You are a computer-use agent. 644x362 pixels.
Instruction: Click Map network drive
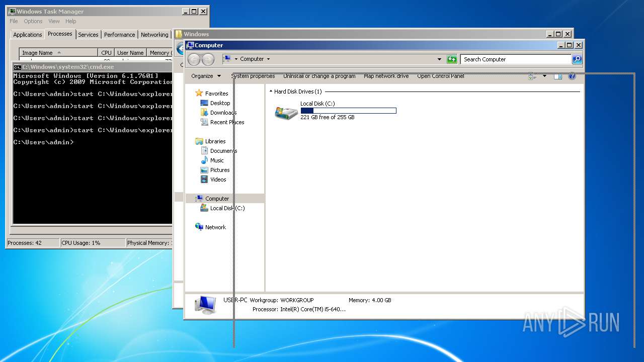[x=386, y=76]
